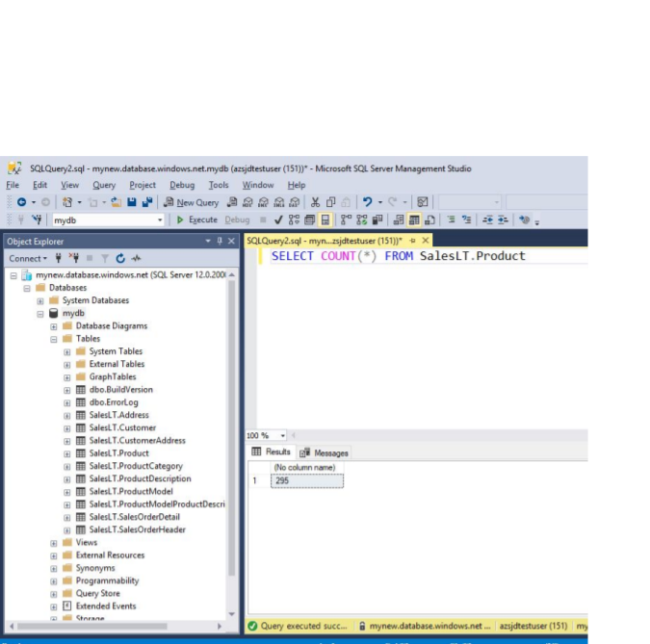Open the Tools menu
Image resolution: width=650 pixels, height=644 pixels.
click(219, 185)
